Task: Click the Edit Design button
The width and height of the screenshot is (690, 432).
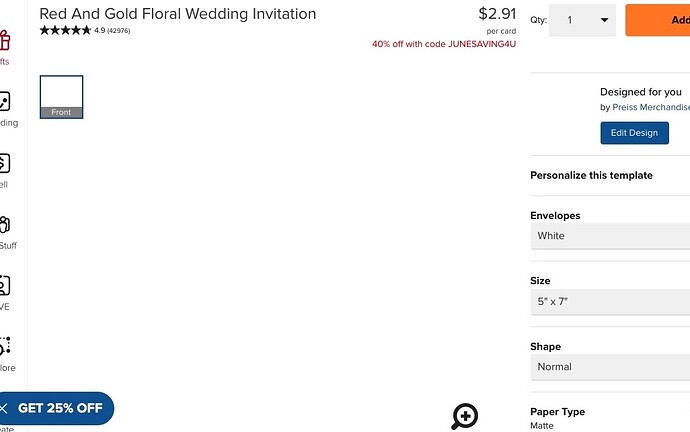Action: click(x=634, y=133)
